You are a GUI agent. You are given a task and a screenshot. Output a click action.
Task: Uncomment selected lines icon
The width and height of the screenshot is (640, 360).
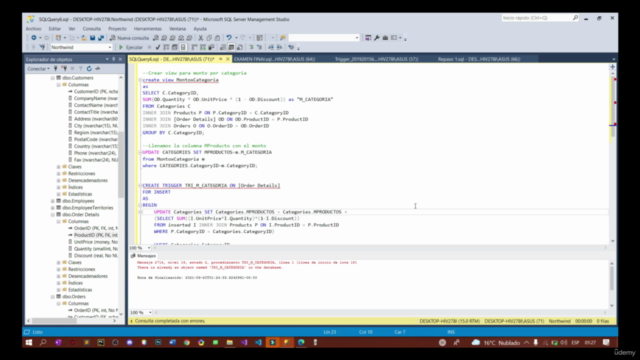pyautogui.click(x=260, y=47)
